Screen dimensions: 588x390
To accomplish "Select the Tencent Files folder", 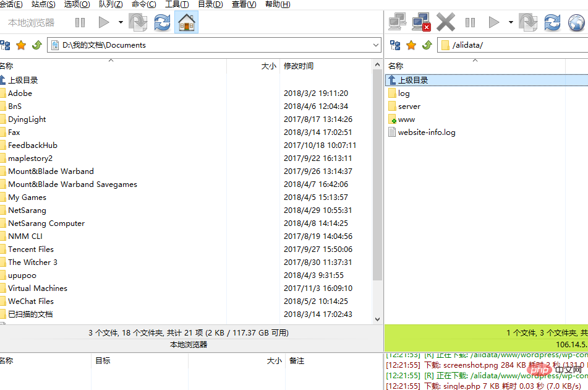I will (31, 249).
